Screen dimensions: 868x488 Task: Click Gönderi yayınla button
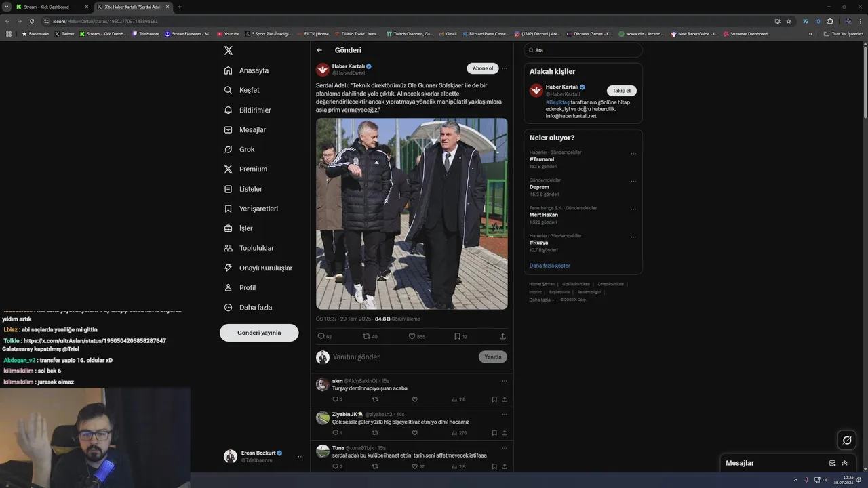259,333
